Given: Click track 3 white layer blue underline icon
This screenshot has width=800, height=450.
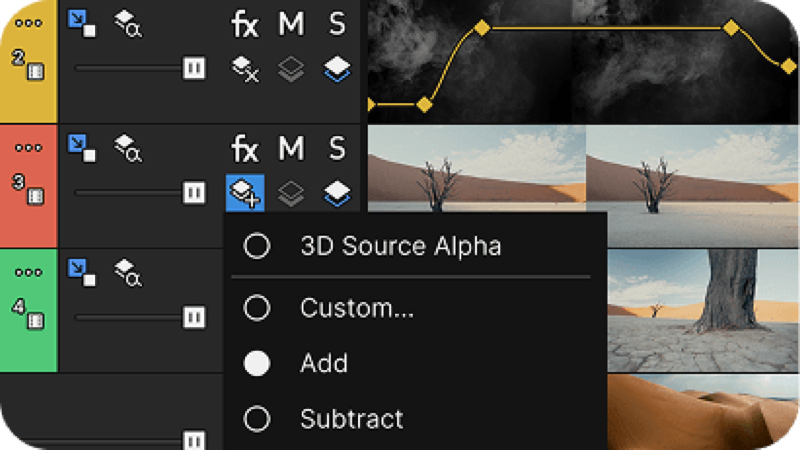Looking at the screenshot, I should [337, 193].
